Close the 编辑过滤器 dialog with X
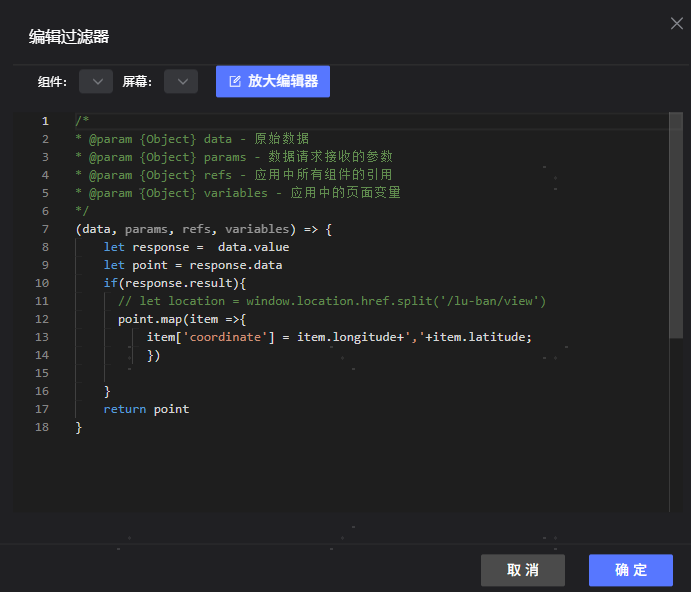 pos(677,24)
